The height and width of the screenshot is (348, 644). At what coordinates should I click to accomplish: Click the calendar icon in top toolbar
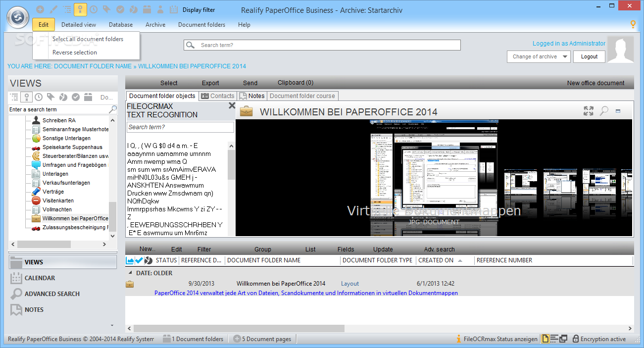click(174, 9)
